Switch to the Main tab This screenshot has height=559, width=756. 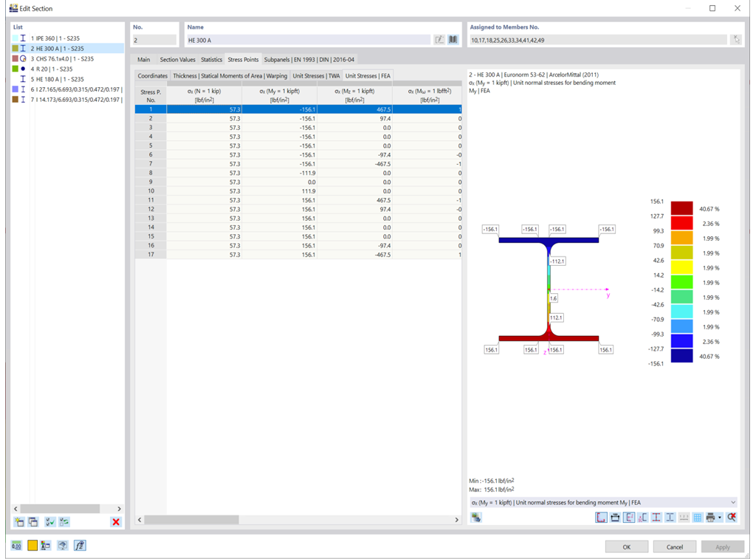144,60
